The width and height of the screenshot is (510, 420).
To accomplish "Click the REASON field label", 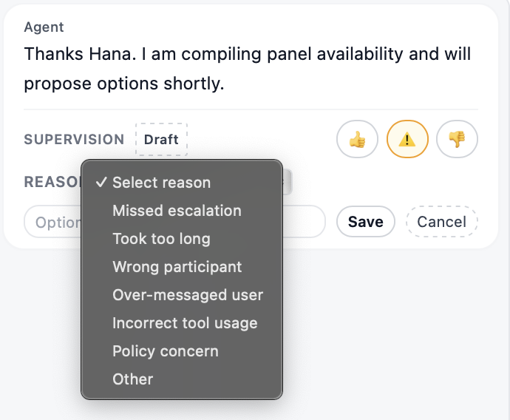I will click(52, 182).
